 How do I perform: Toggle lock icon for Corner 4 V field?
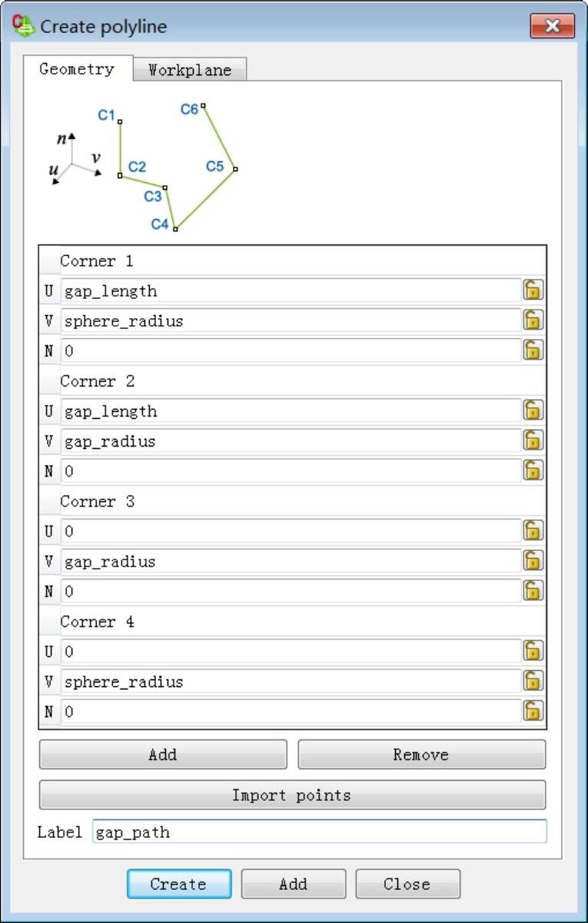(533, 681)
